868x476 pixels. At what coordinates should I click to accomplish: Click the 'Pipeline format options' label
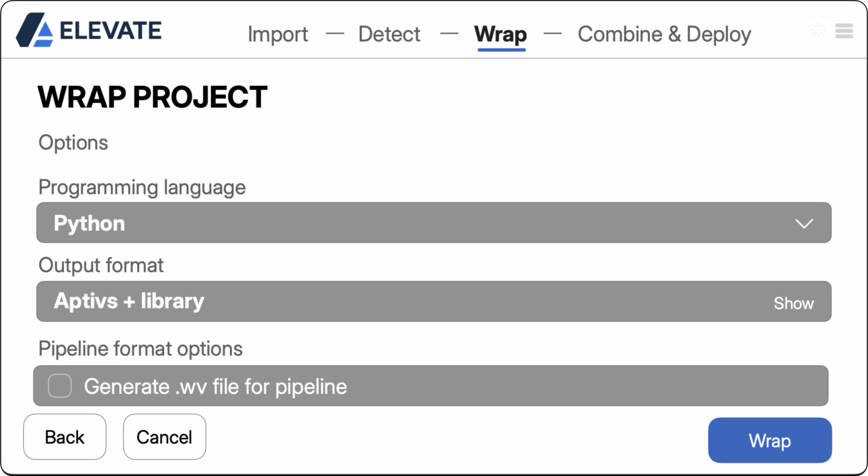point(140,349)
